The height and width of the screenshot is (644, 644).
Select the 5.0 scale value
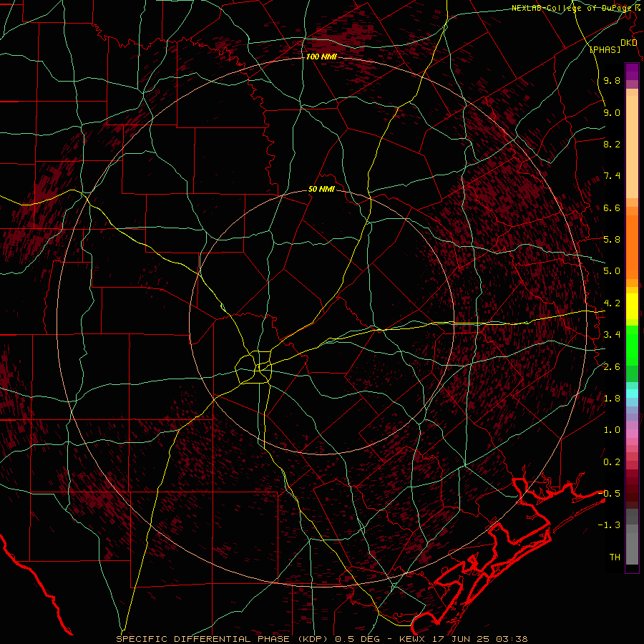[612, 271]
